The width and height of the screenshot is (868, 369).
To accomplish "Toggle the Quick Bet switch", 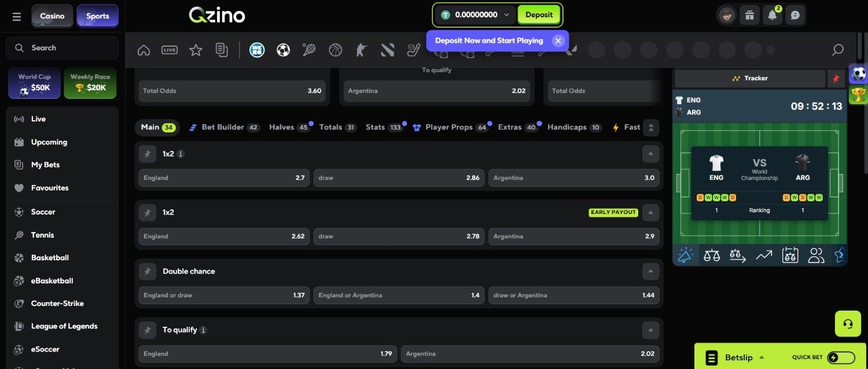I will click(841, 357).
